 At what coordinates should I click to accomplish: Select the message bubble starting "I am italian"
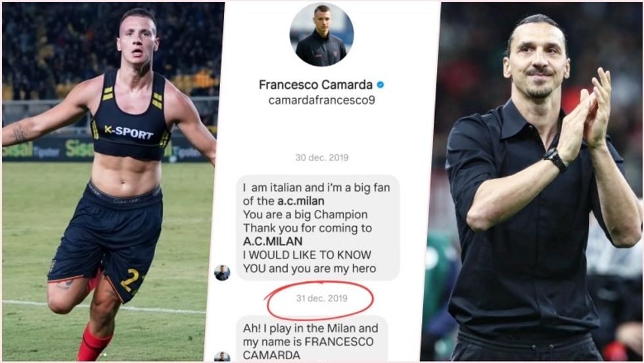pyautogui.click(x=318, y=228)
